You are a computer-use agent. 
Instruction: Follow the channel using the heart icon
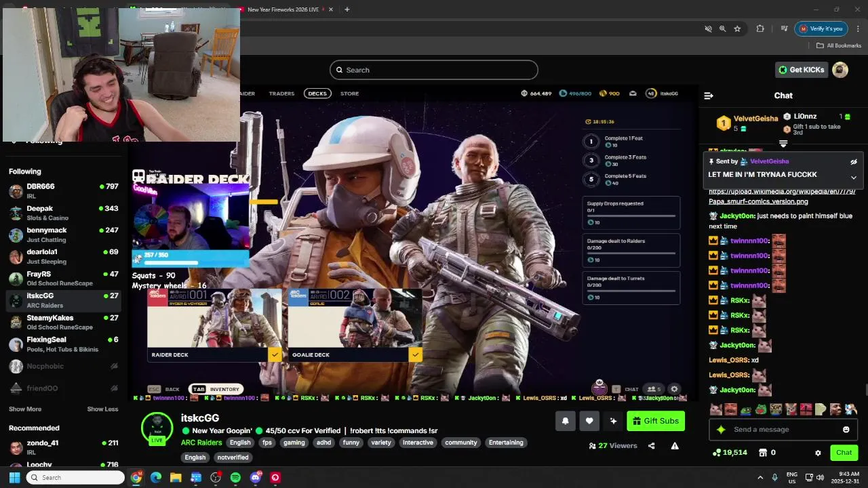589,421
